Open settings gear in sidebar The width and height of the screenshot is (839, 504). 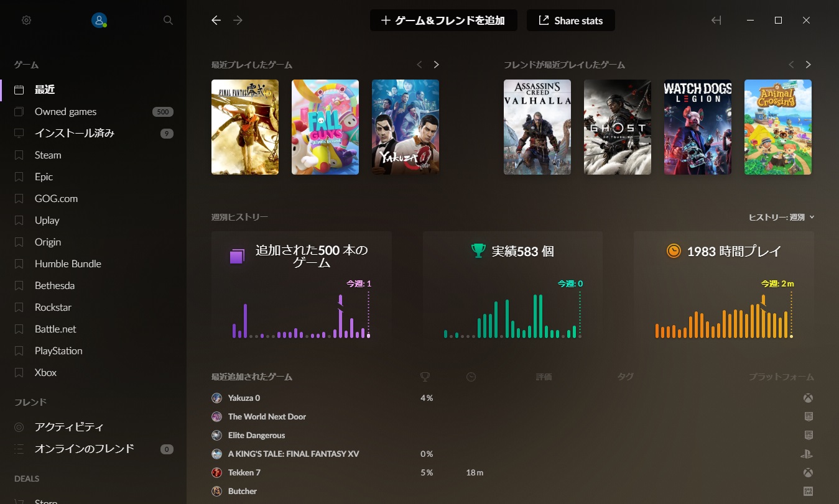(x=26, y=21)
